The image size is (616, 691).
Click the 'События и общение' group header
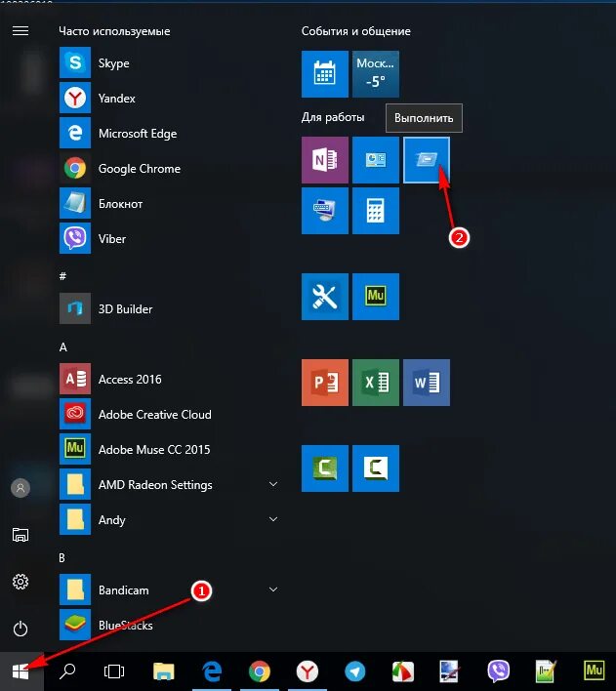pos(356,31)
